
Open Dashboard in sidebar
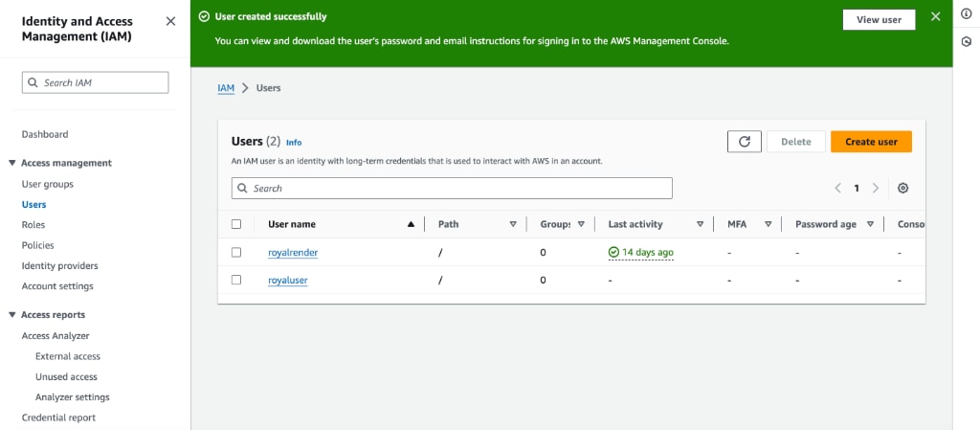[x=45, y=134]
